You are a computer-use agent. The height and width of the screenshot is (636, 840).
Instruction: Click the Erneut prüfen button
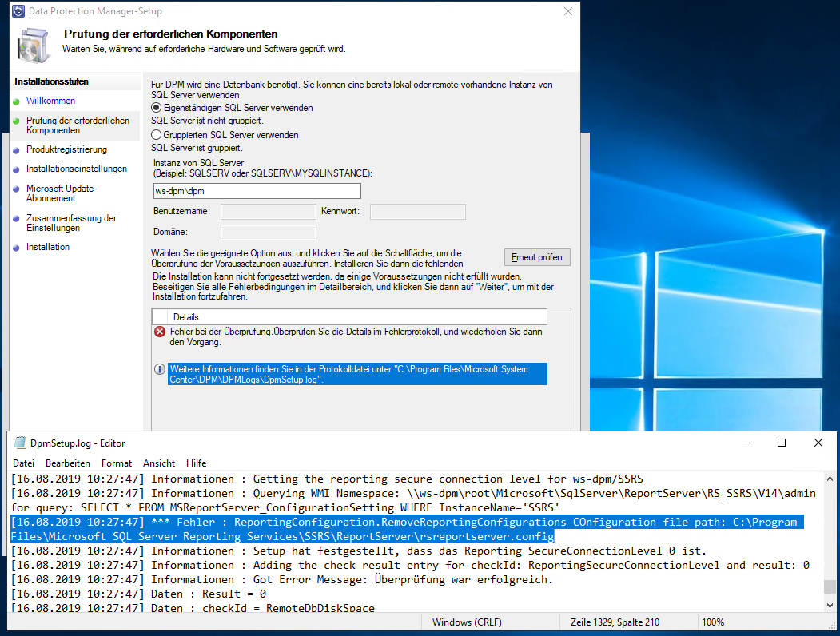click(537, 257)
